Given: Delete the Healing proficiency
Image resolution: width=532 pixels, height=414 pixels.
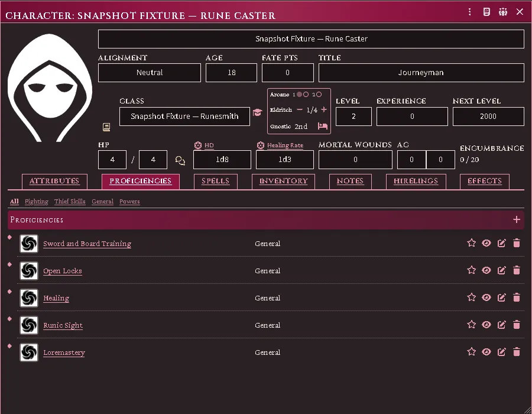Looking at the screenshot, I should 517,297.
